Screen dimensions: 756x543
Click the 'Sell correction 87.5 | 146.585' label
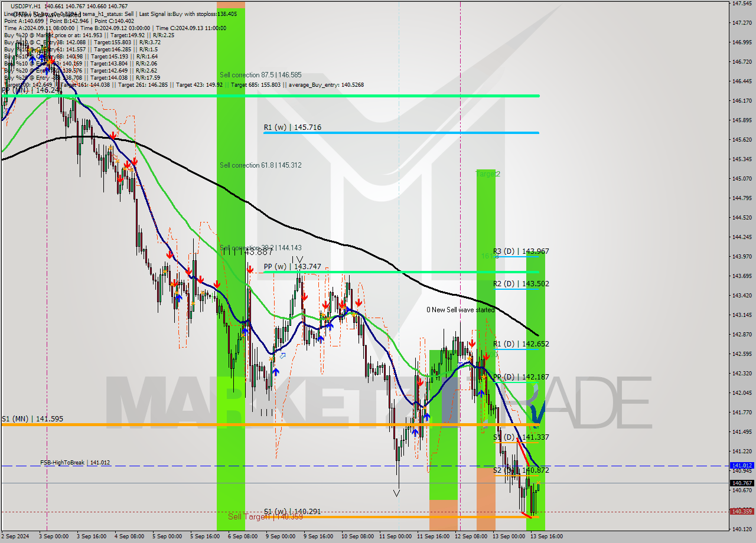click(x=260, y=75)
